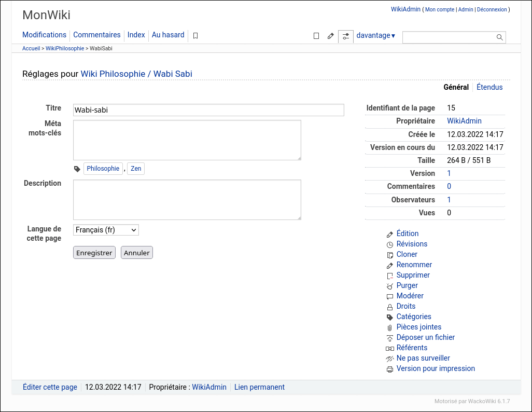Click the bookmark icon beside Au hasard
This screenshot has width=532, height=412.
pyautogui.click(x=195, y=36)
